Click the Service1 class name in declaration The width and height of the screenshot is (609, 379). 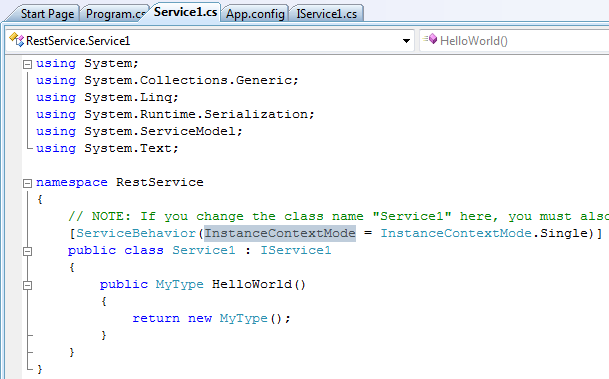204,250
